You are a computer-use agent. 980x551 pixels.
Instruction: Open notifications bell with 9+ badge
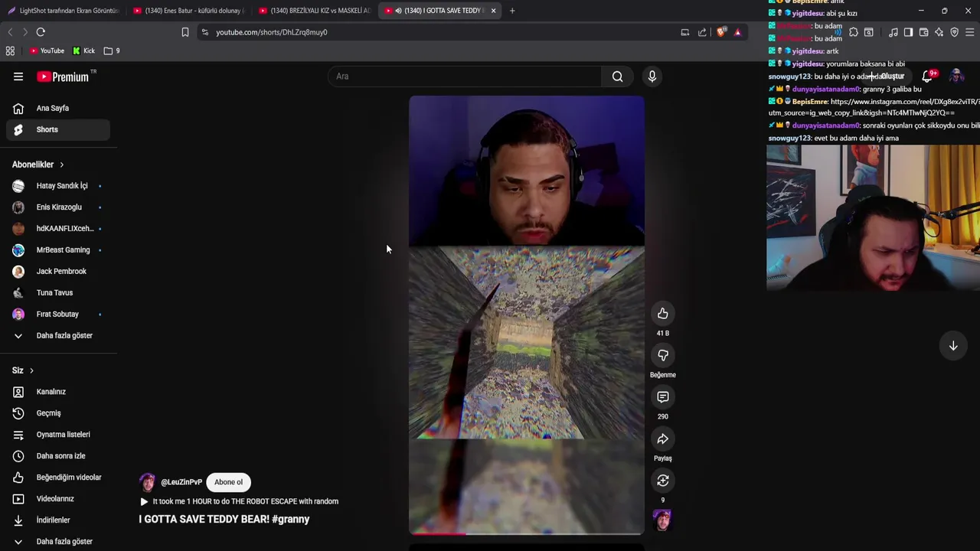928,76
